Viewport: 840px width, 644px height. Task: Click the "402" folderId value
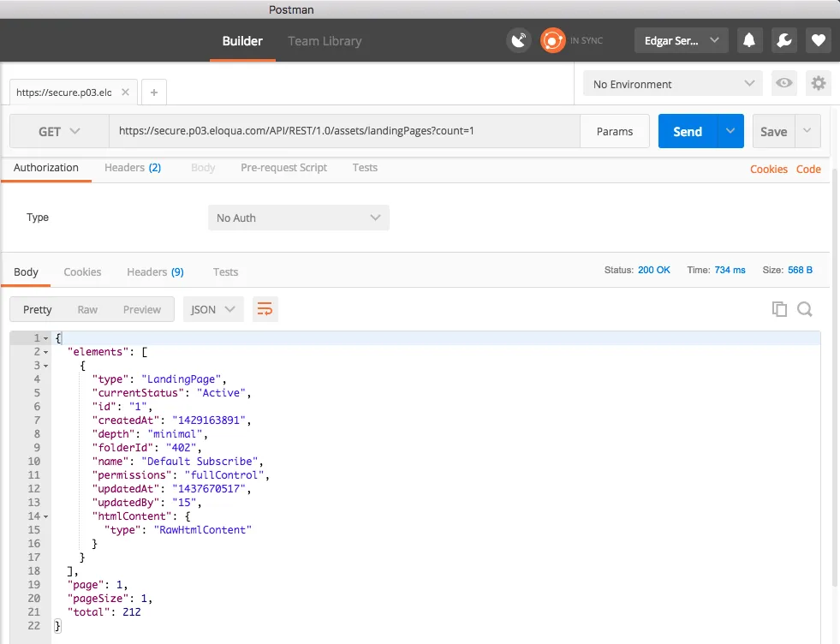click(x=182, y=447)
